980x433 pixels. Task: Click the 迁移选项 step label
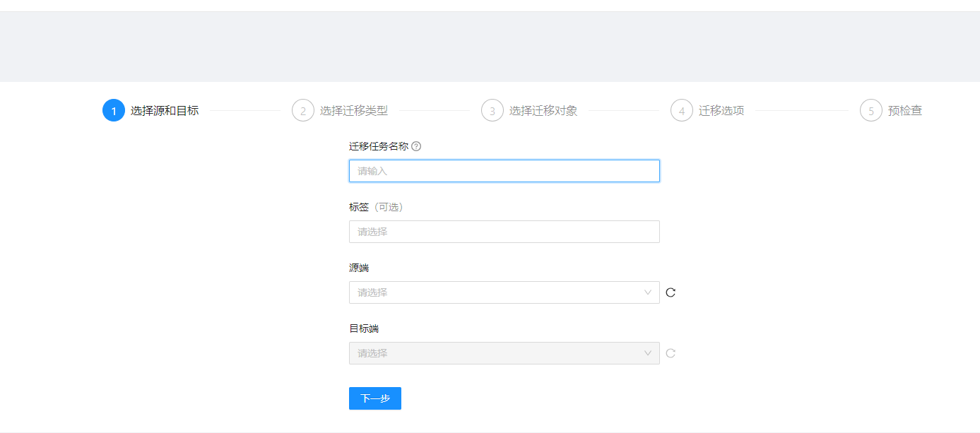pos(721,111)
